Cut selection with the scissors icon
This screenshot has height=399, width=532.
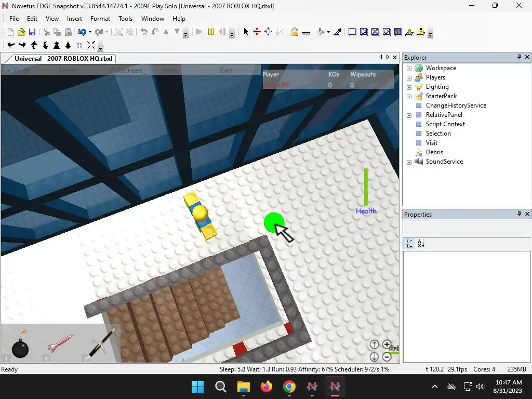pyautogui.click(x=47, y=32)
